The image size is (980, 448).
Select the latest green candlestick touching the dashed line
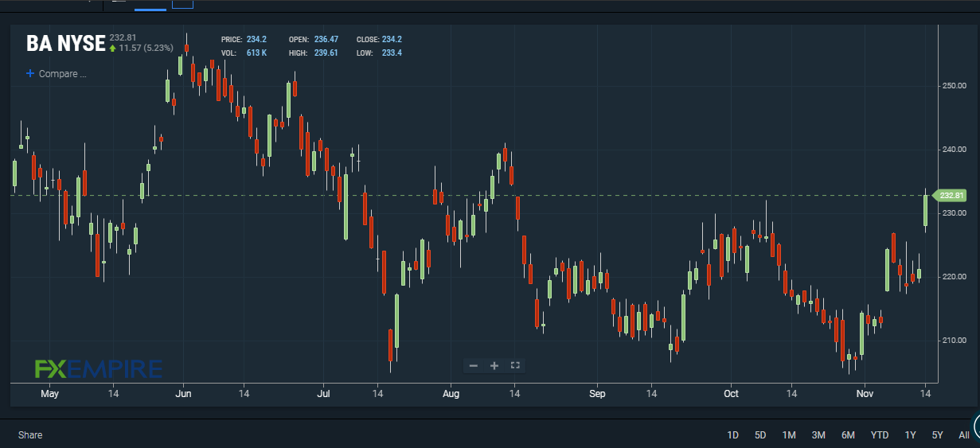(926, 211)
